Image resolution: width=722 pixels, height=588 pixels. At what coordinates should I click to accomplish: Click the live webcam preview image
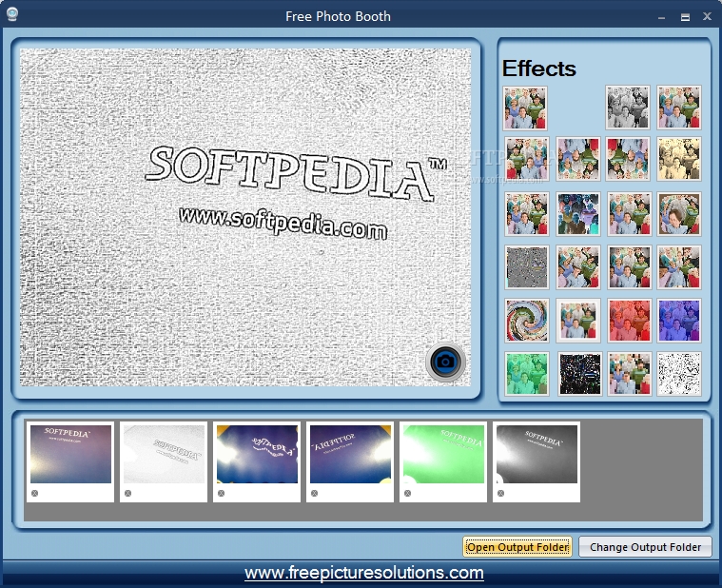pyautogui.click(x=245, y=217)
